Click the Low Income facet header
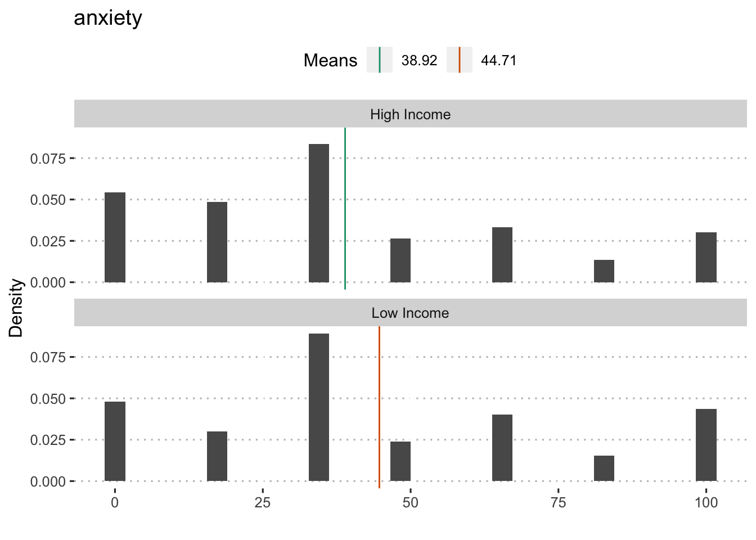Screen dimensions: 756x540 [x=410, y=313]
